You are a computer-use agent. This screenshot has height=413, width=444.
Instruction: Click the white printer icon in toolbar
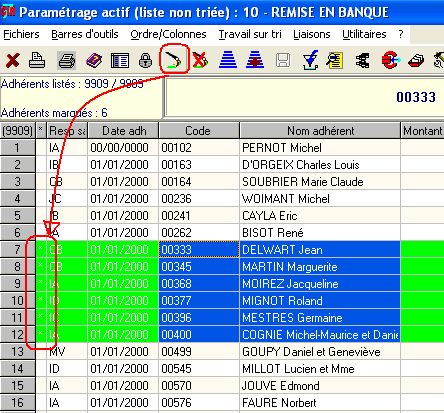tap(37, 60)
